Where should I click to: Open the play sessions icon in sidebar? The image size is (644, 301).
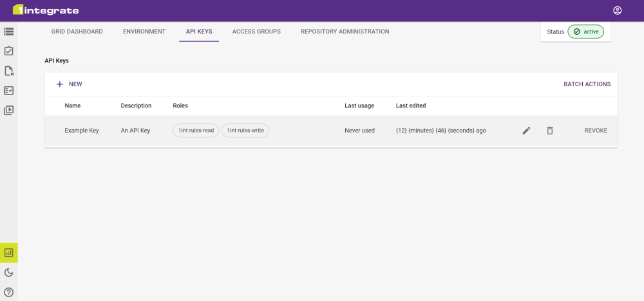[x=8, y=110]
